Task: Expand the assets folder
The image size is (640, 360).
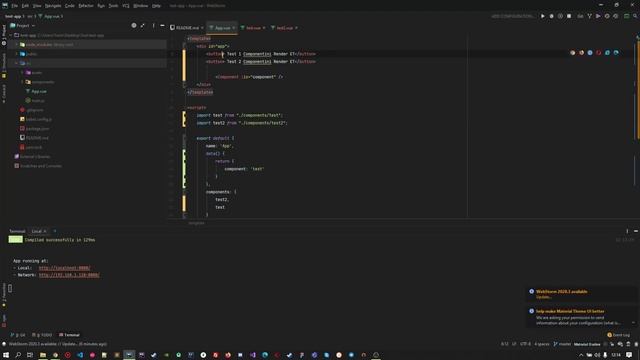Action: click(22, 73)
